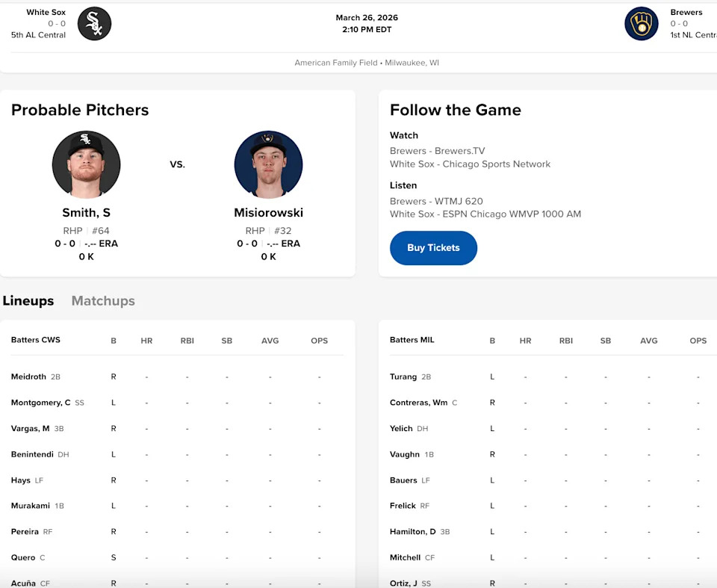The image size is (717, 588).
Task: Open Smith, S pitcher name link
Action: pos(86,213)
